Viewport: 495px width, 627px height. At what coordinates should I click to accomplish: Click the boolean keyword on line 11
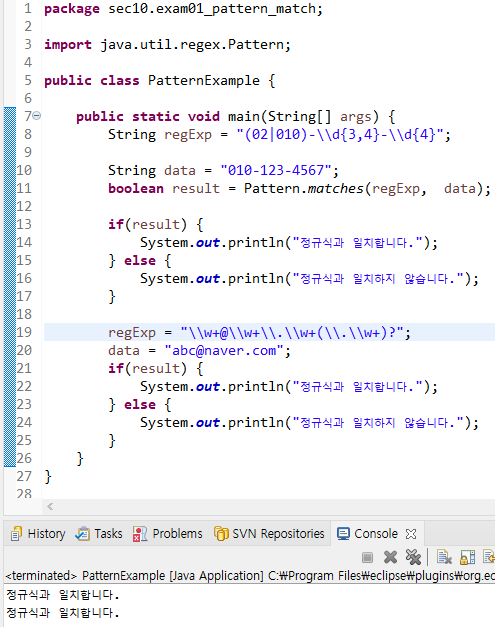[136, 188]
